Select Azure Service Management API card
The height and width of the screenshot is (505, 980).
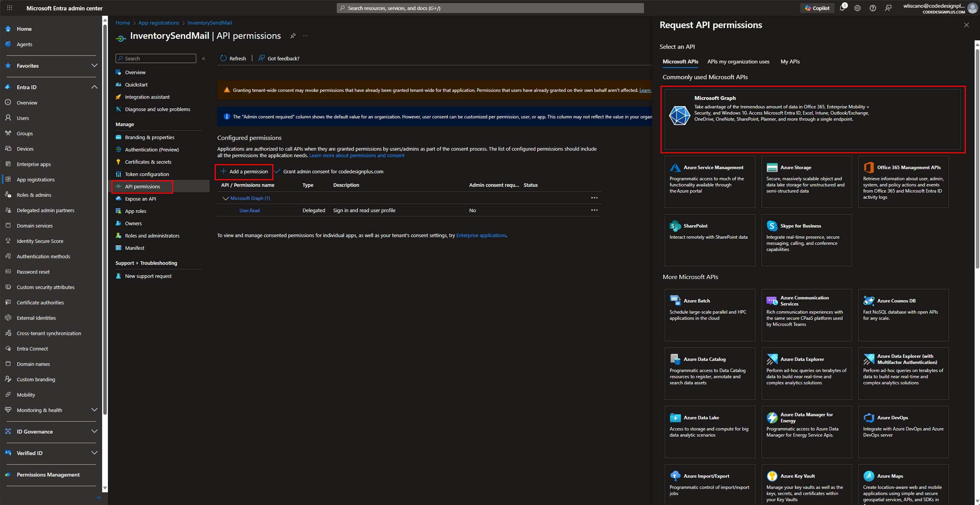(x=710, y=181)
